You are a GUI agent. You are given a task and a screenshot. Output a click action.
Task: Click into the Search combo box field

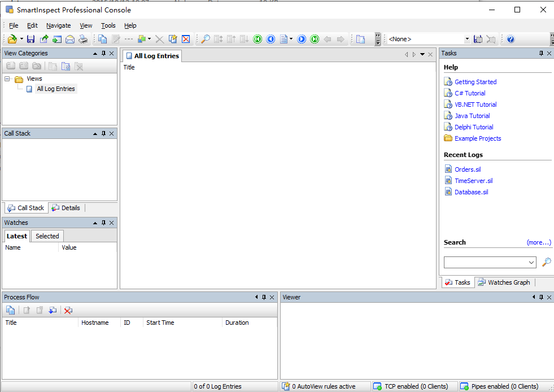pos(490,262)
